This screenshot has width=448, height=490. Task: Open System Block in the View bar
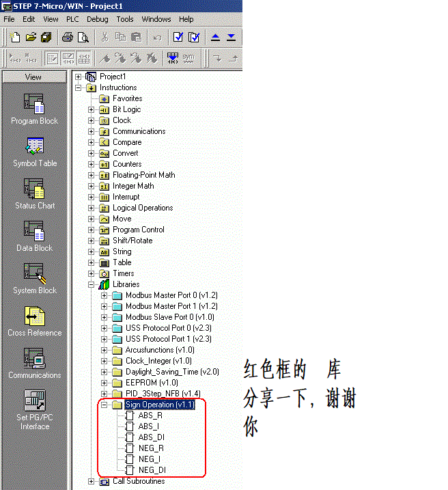point(35,279)
